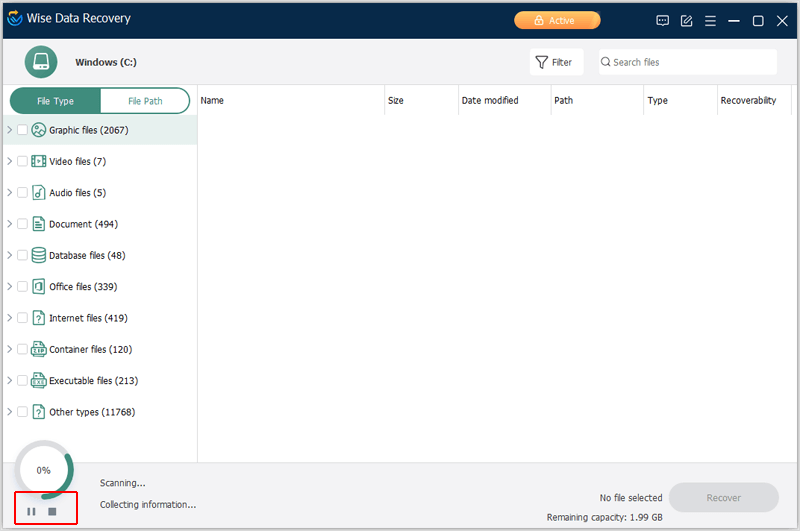Expand the Executable files chevron

coord(9,381)
